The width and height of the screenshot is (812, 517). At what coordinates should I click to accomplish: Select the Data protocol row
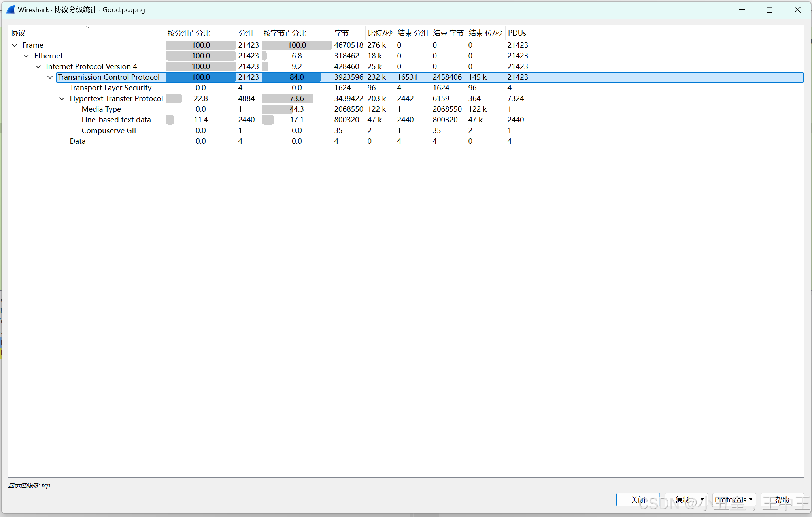tap(406, 141)
